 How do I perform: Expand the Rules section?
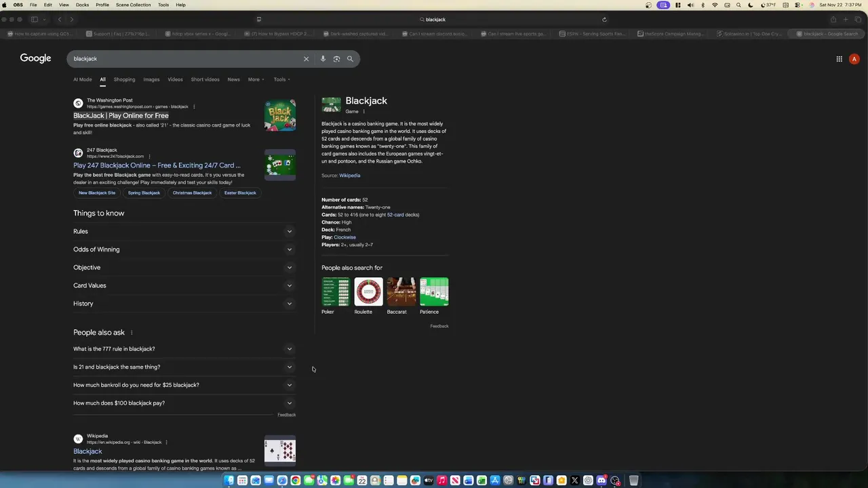coord(184,232)
